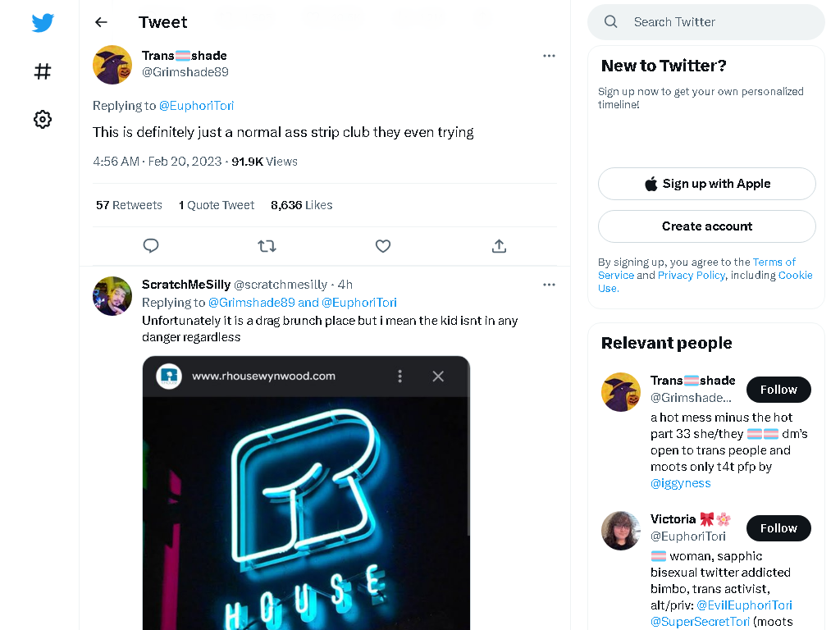Click the Twitter bird logo
The image size is (840, 630).
pyautogui.click(x=43, y=22)
